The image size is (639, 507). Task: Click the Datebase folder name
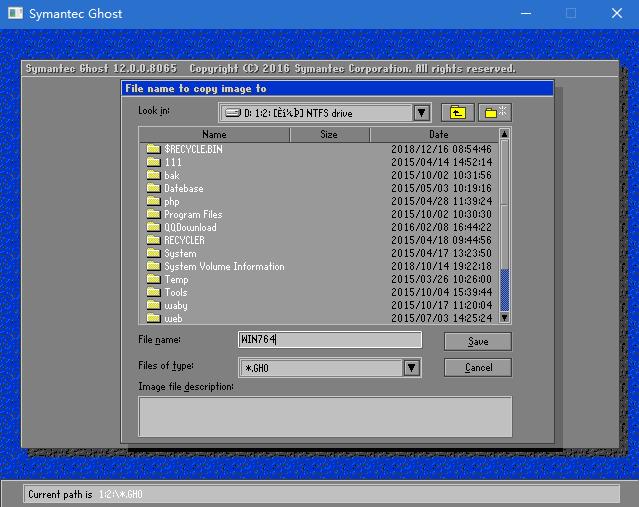(183, 188)
